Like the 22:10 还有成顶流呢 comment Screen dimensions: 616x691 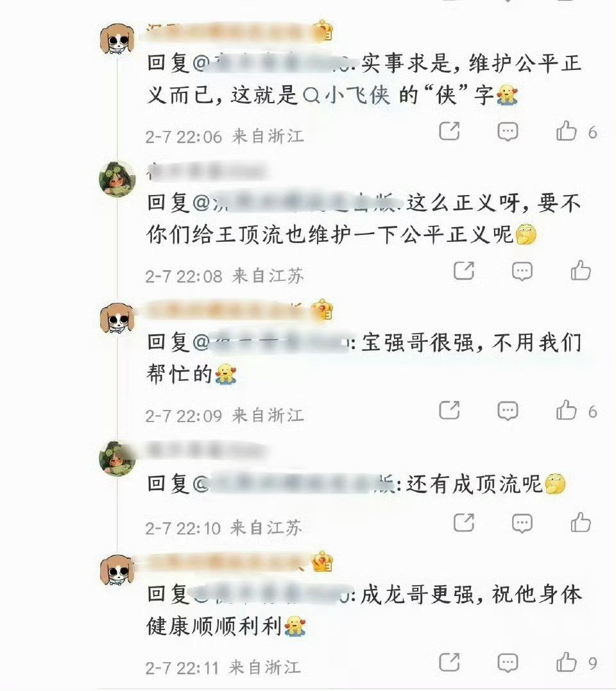point(581,523)
